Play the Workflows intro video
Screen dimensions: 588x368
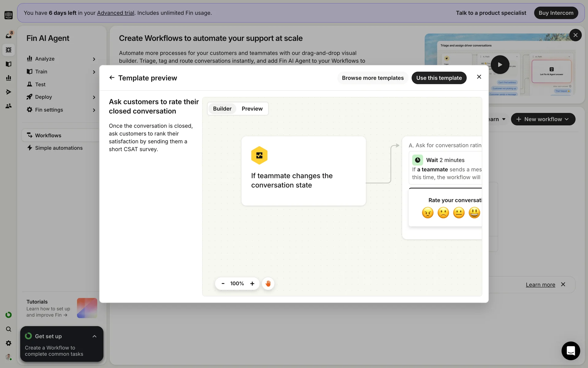pos(500,65)
